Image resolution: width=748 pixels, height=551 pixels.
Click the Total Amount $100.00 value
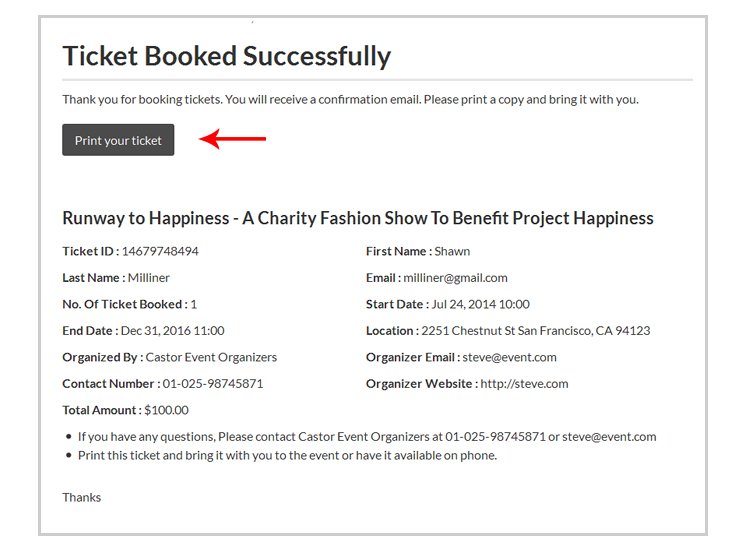coord(166,410)
